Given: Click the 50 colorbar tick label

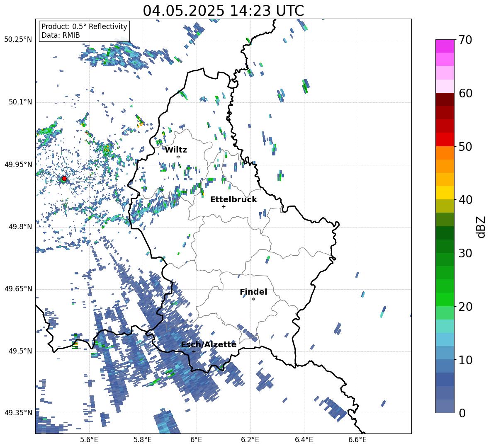Looking at the screenshot, I should tap(465, 146).
